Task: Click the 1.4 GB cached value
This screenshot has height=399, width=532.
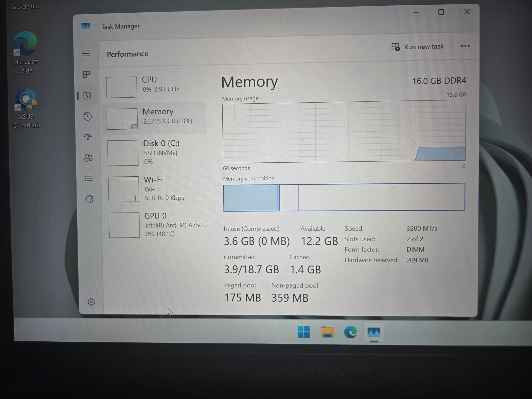Action: coord(305,270)
